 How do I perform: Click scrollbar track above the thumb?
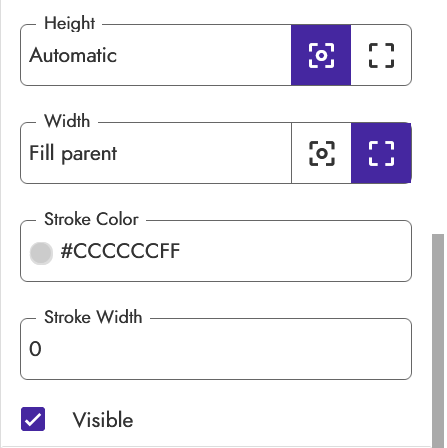point(438,117)
